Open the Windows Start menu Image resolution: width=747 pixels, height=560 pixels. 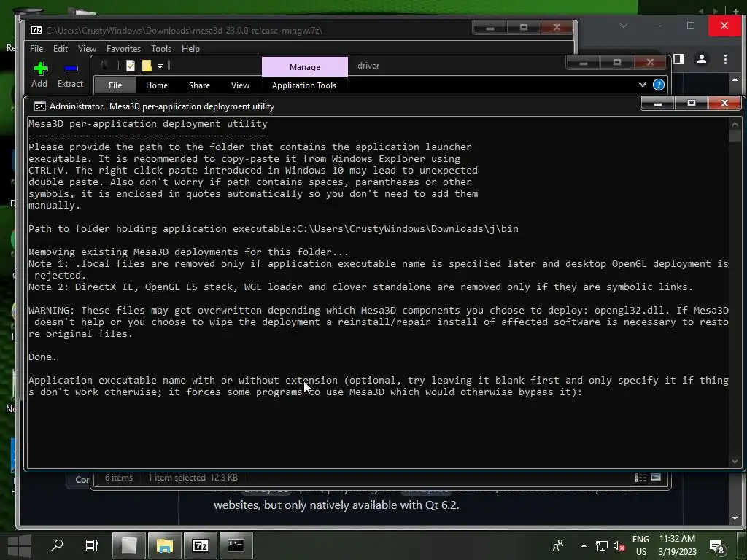tap(20, 545)
